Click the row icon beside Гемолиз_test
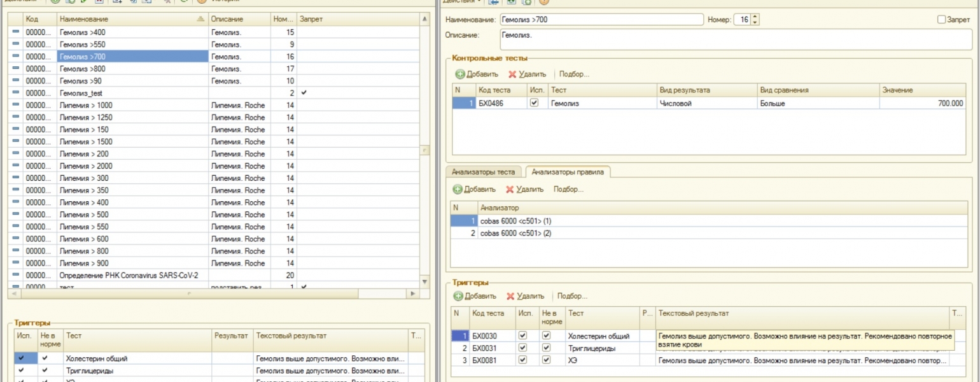The image size is (980, 382). (x=16, y=93)
